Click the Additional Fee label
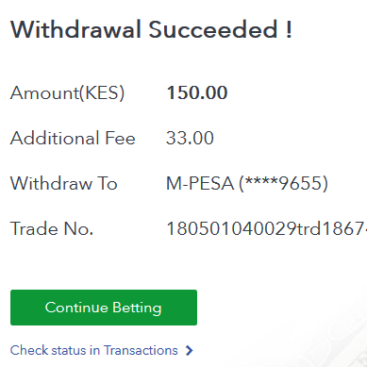Screen dimensions: 367x367 pyautogui.click(x=73, y=138)
